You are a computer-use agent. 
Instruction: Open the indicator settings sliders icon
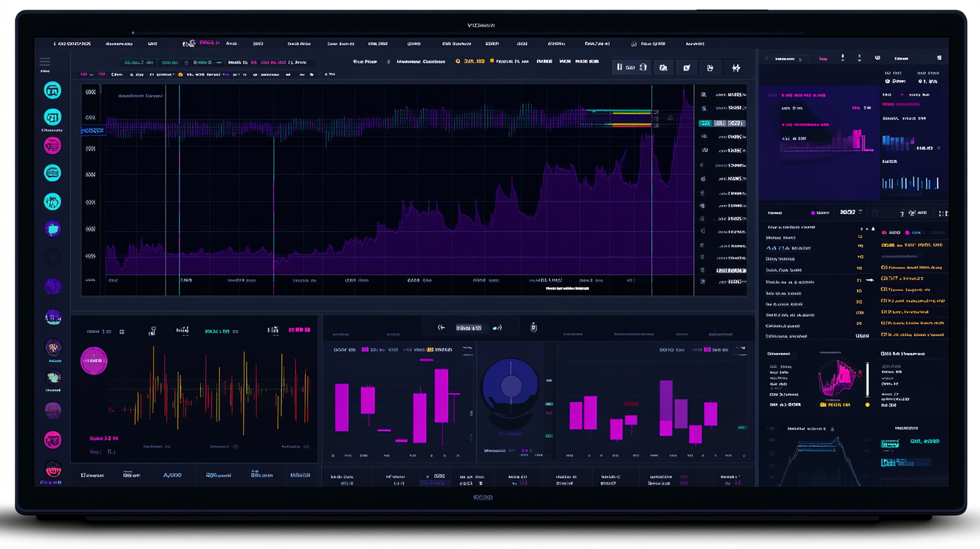(736, 67)
